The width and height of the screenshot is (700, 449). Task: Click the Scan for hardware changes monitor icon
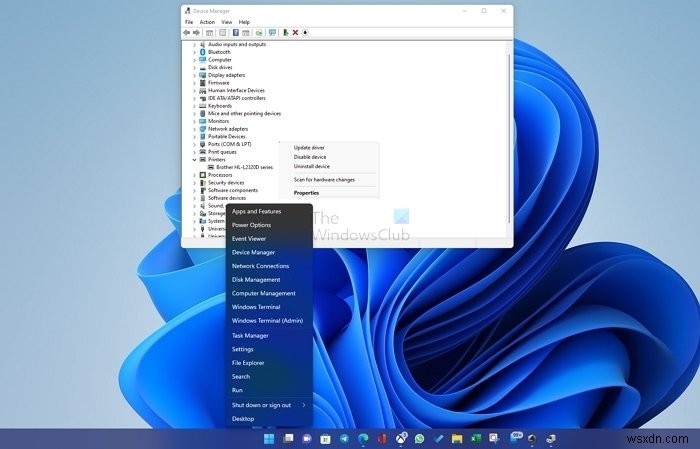click(272, 32)
